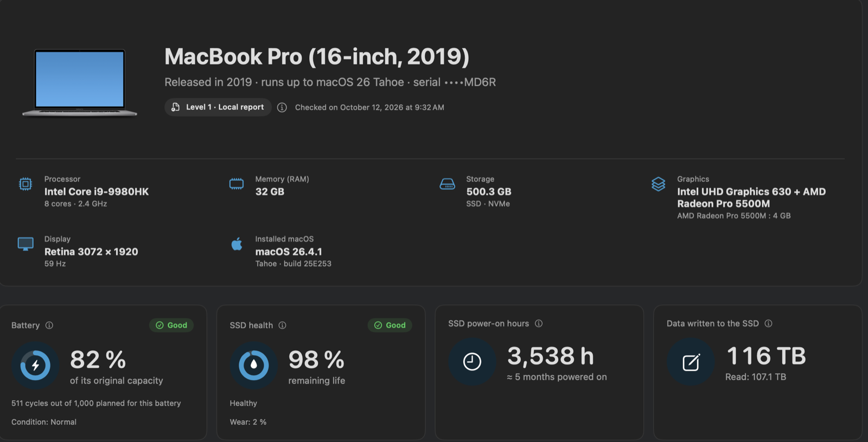Click the Read: 107.1 TB text
This screenshot has width=868, height=442.
(x=756, y=377)
